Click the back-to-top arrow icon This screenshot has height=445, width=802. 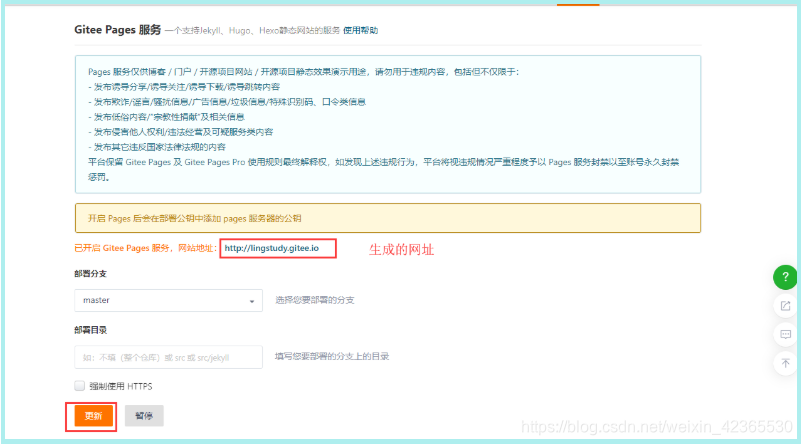(785, 362)
